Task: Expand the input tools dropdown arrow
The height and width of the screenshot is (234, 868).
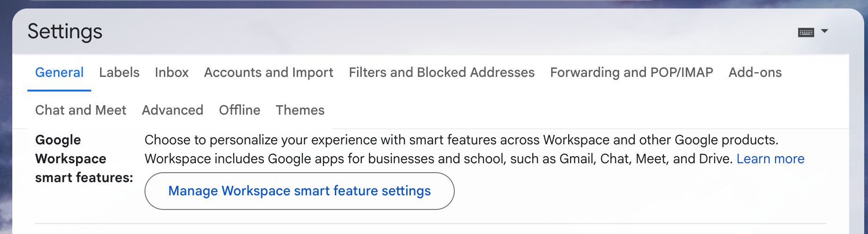Action: [825, 31]
